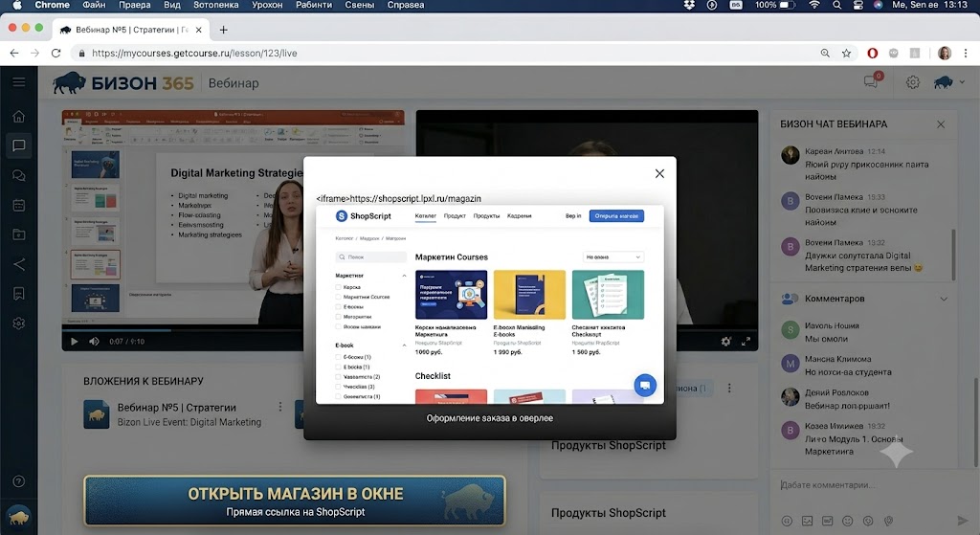Screen dimensions: 980x535
Task: Send the chat comment with arrow icon
Action: [x=962, y=521]
